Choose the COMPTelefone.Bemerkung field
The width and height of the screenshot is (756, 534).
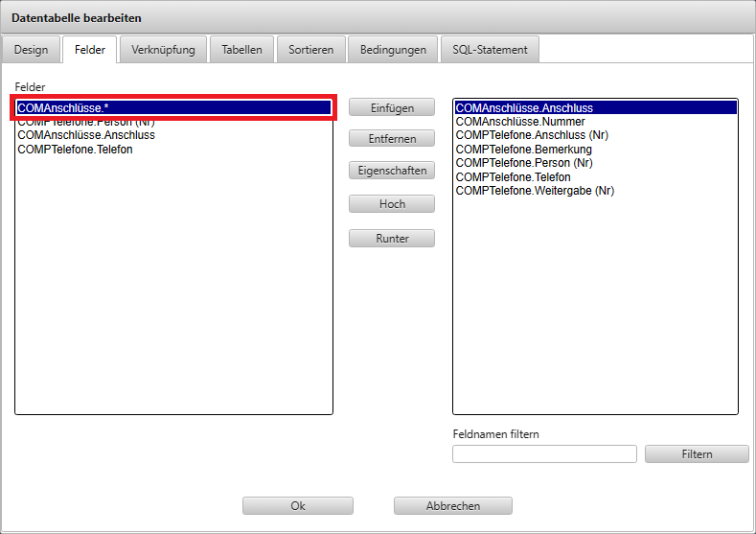523,150
